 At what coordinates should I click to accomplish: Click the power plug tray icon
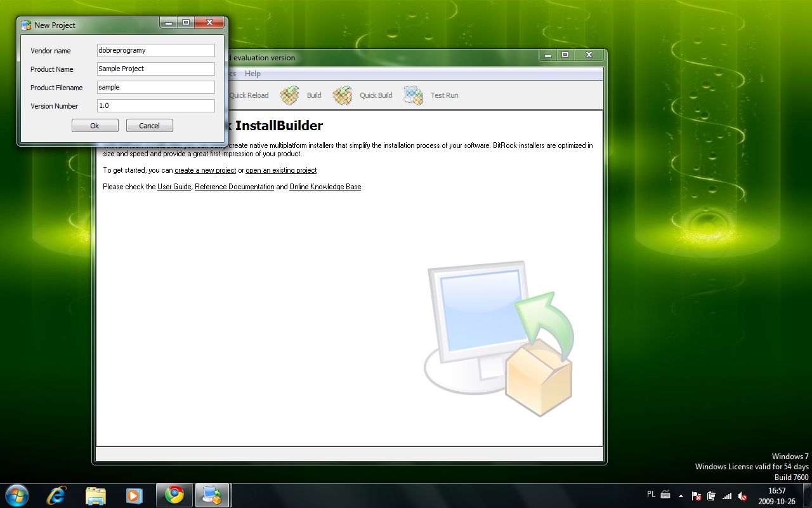point(711,496)
